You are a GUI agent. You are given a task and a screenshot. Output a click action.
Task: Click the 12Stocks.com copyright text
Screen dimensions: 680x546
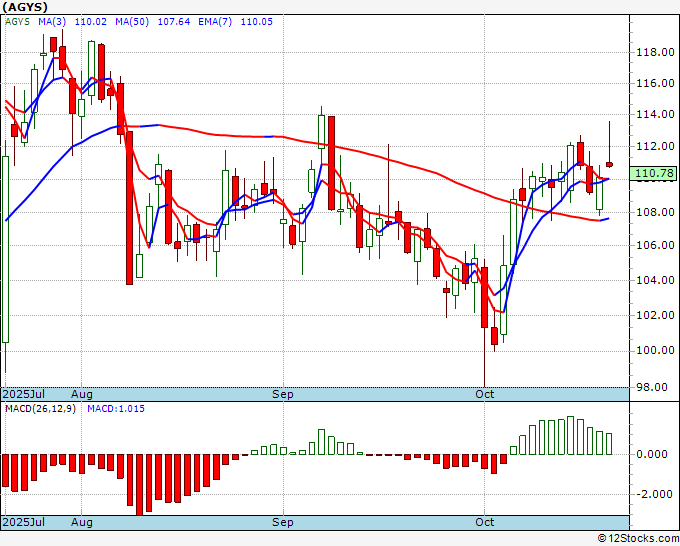point(638,538)
